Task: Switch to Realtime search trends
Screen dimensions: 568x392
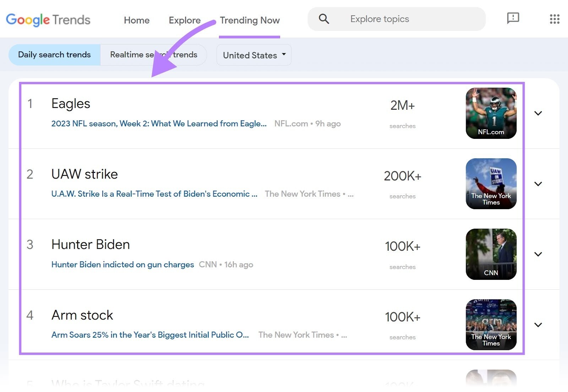Action: coord(153,55)
